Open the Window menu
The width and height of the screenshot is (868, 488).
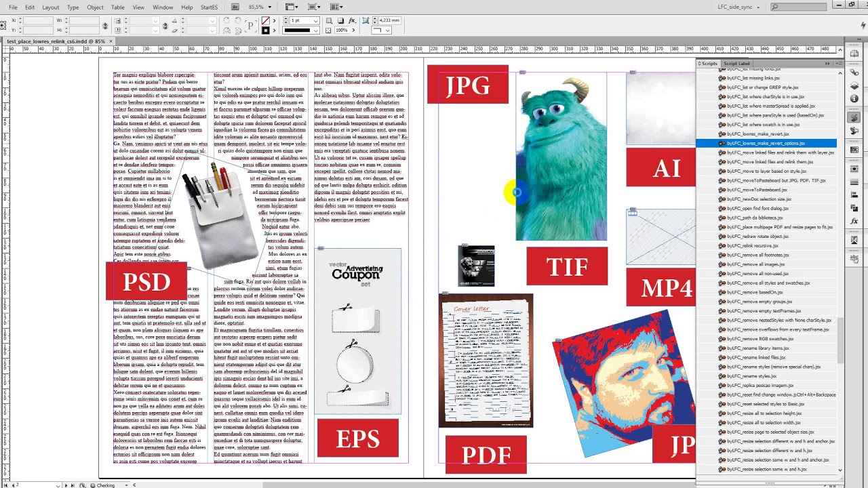pos(163,7)
